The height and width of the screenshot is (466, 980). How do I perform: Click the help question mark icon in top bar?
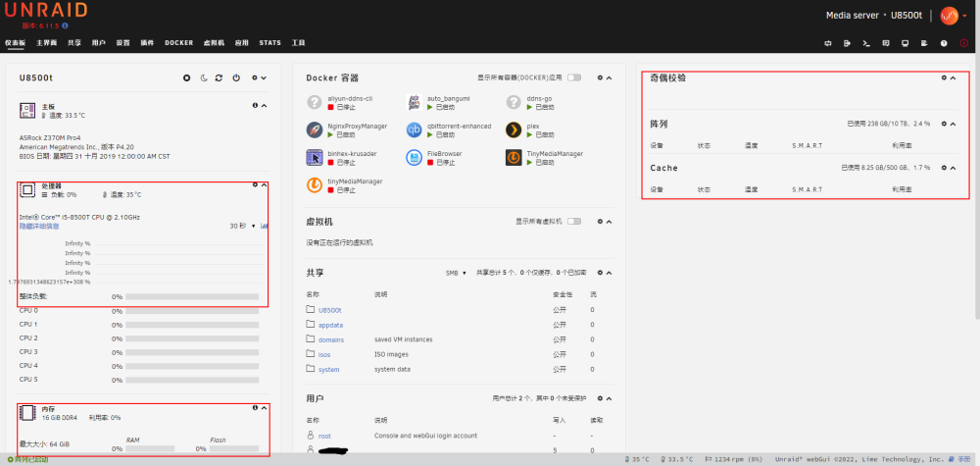pos(944,43)
